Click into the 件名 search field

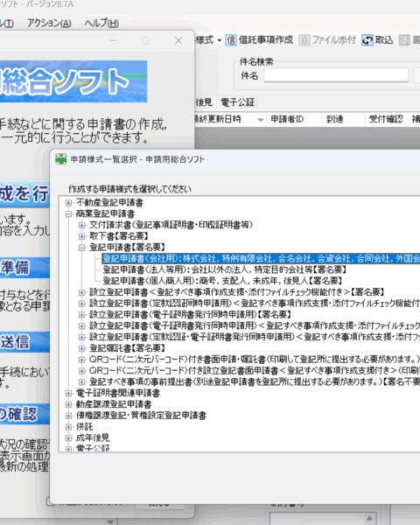[x=336, y=75]
